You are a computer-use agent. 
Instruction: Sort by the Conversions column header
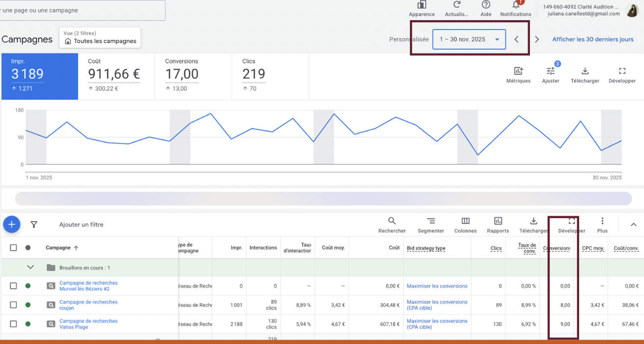point(557,248)
